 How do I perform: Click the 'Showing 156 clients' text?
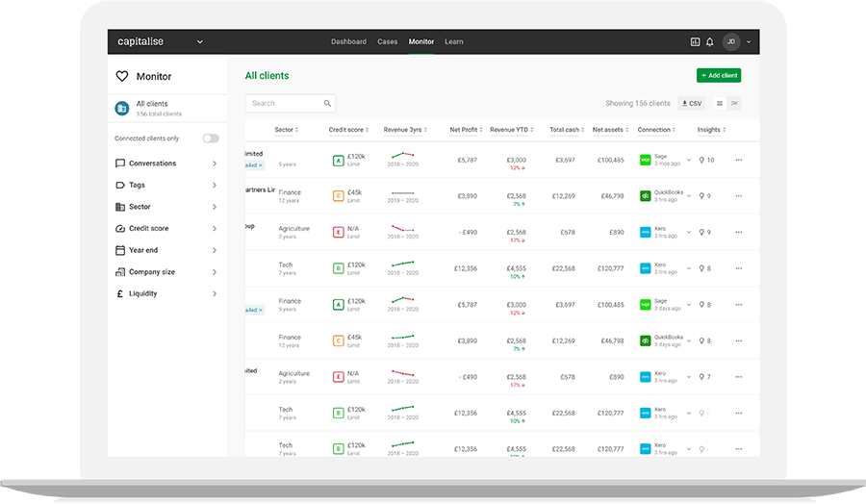click(x=637, y=103)
